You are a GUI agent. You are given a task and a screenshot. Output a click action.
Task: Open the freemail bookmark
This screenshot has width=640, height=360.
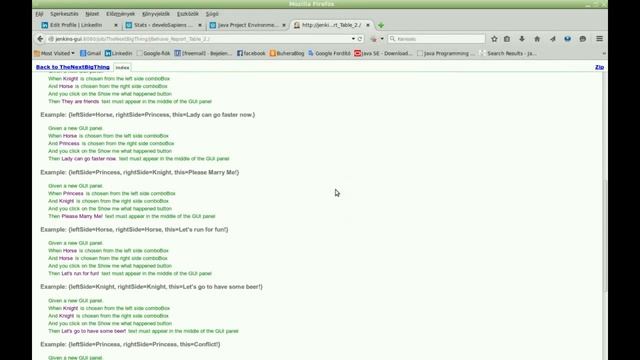203,53
